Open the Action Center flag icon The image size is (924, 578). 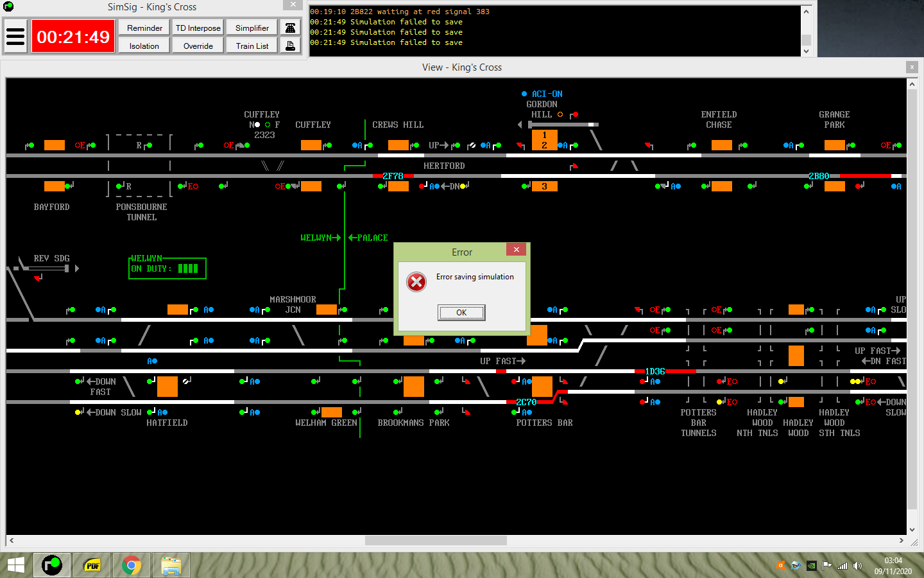tap(827, 566)
